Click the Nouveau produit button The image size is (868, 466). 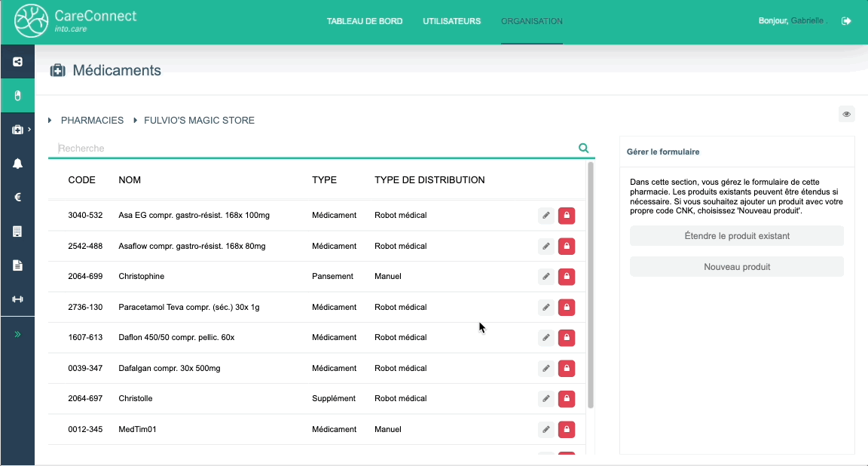tap(737, 267)
